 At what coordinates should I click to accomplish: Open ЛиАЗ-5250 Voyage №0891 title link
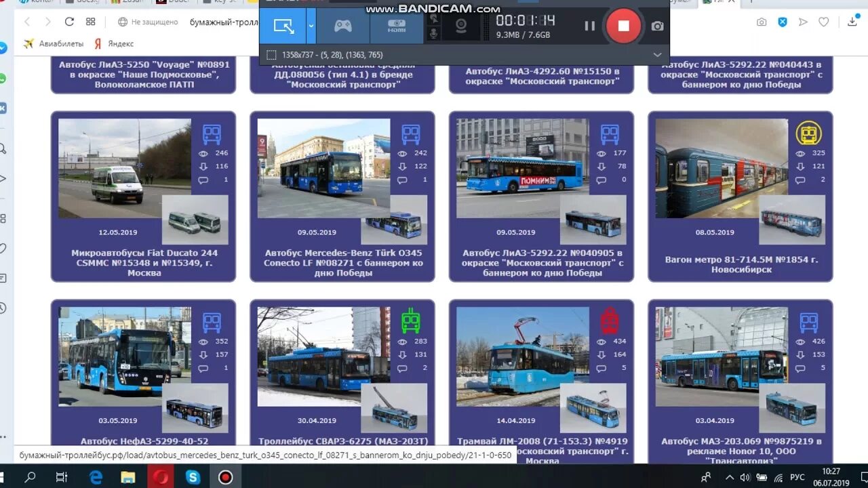pos(144,75)
